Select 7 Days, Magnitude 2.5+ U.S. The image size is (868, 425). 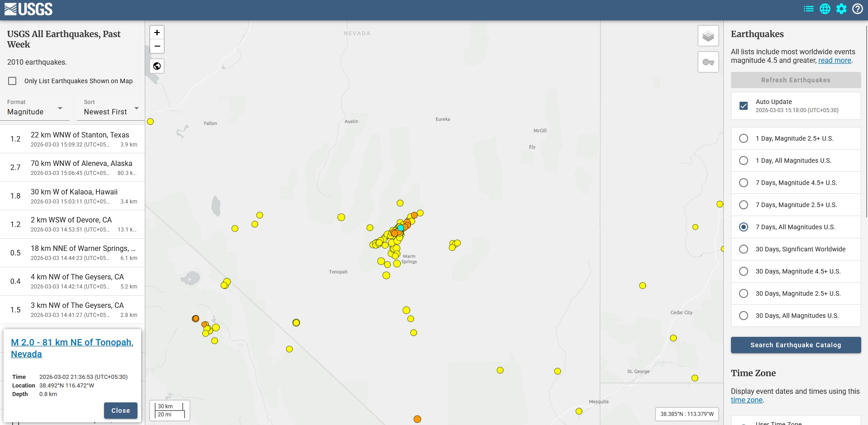pyautogui.click(x=796, y=205)
